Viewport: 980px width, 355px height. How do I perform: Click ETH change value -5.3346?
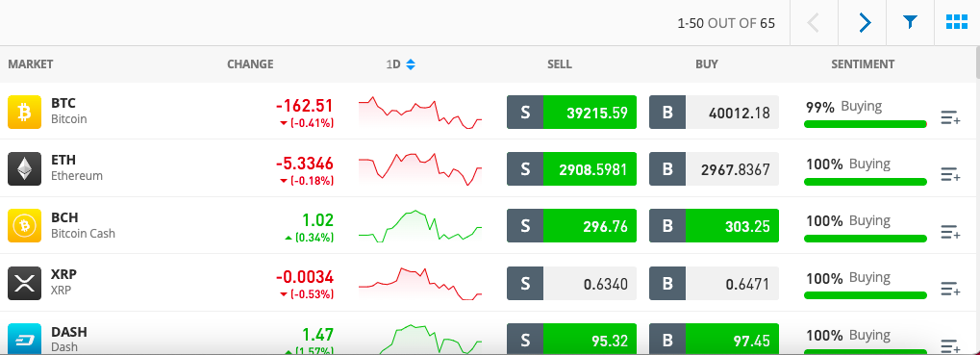(304, 164)
